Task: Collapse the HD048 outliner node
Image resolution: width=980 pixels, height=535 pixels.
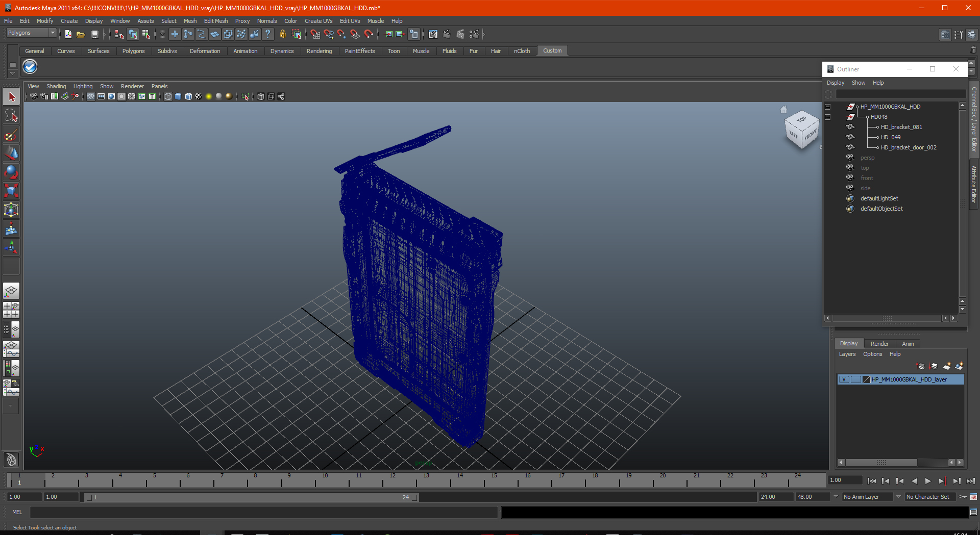Action: (x=827, y=117)
